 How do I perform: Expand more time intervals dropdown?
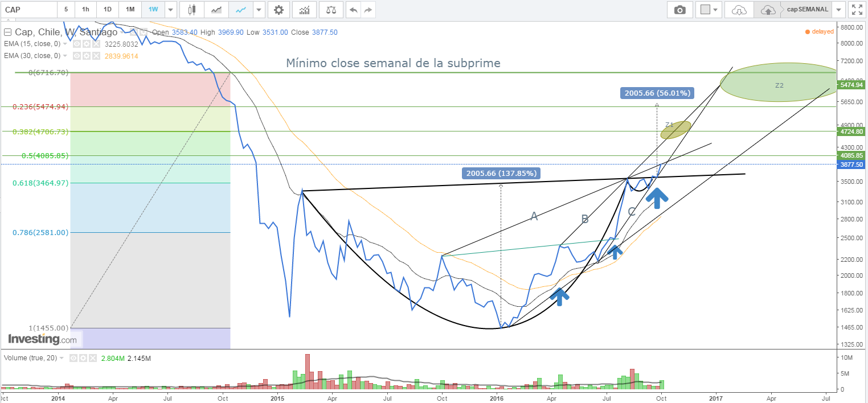(x=170, y=10)
